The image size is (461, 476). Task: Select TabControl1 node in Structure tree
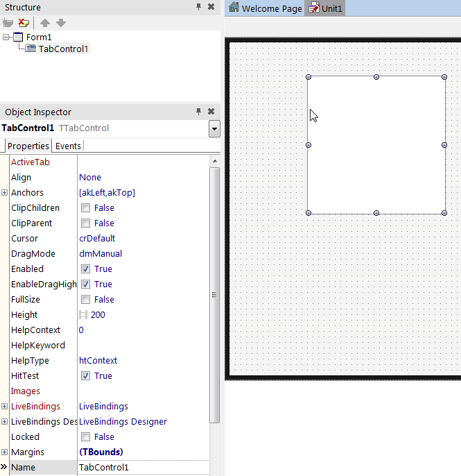[63, 49]
